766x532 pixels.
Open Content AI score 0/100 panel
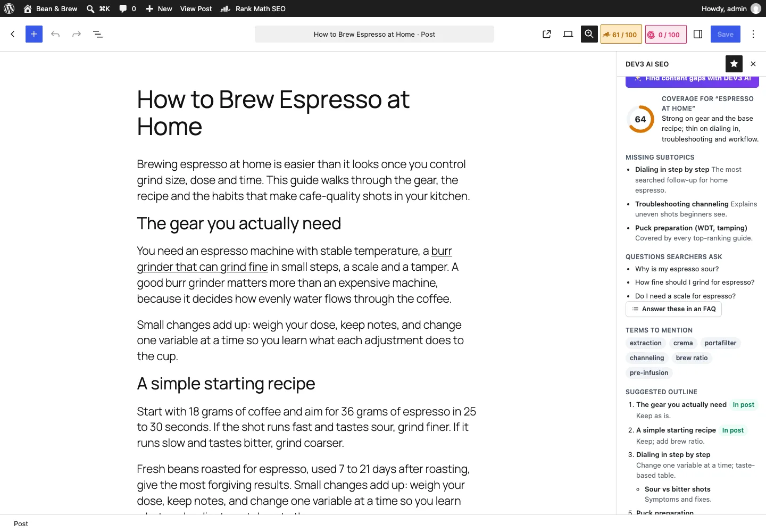665,35
